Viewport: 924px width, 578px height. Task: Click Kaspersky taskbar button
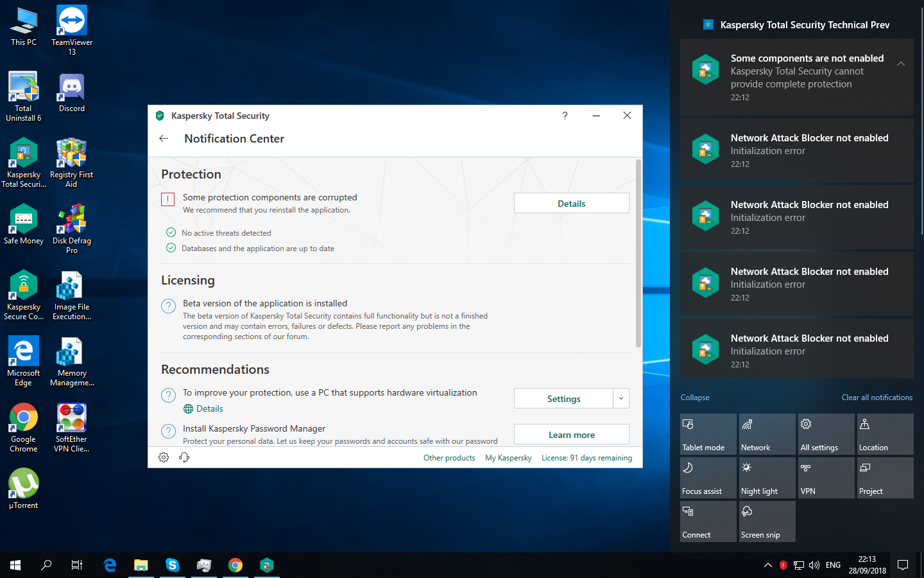[x=266, y=565]
